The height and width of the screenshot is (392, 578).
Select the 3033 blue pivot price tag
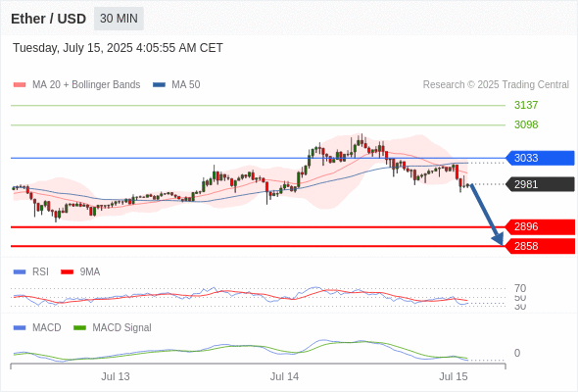coord(540,158)
